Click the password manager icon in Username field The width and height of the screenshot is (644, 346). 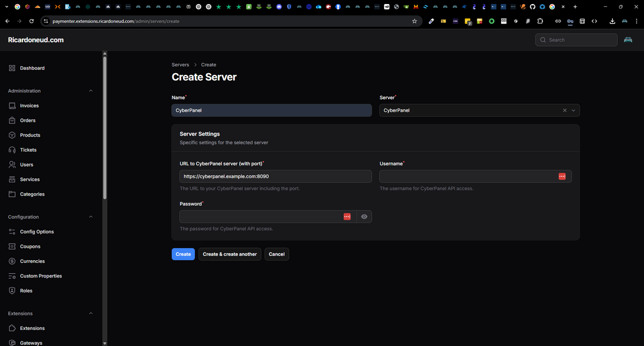(x=562, y=176)
